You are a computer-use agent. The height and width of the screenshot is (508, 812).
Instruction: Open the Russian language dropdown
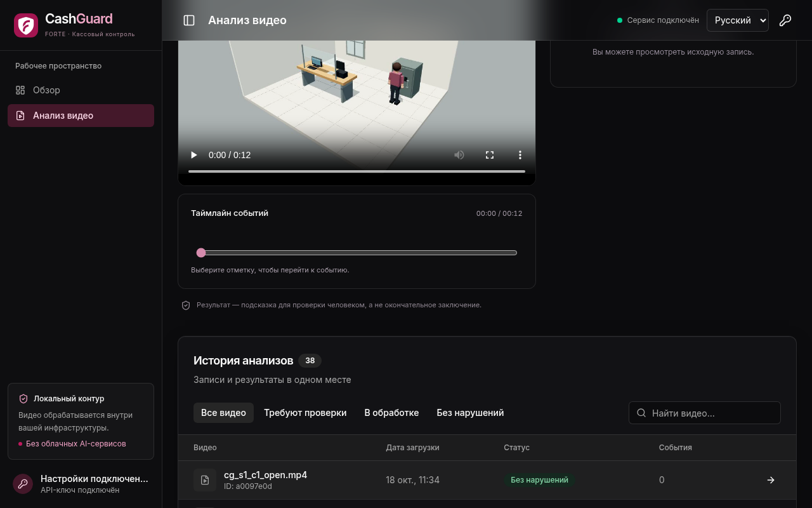coord(738,20)
